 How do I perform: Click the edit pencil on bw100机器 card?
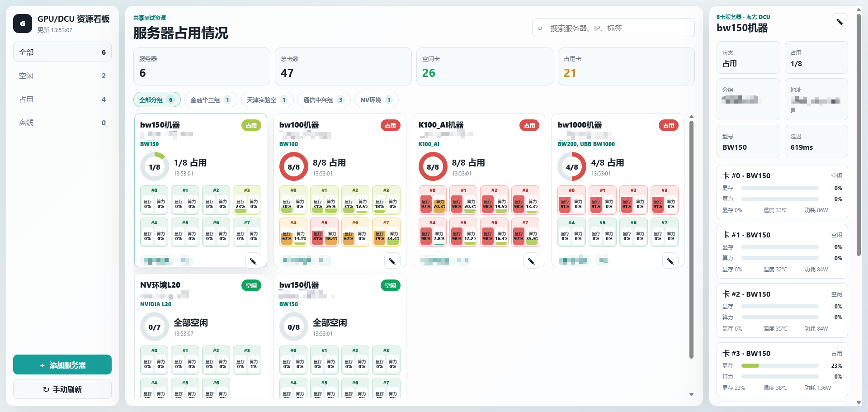pos(392,261)
